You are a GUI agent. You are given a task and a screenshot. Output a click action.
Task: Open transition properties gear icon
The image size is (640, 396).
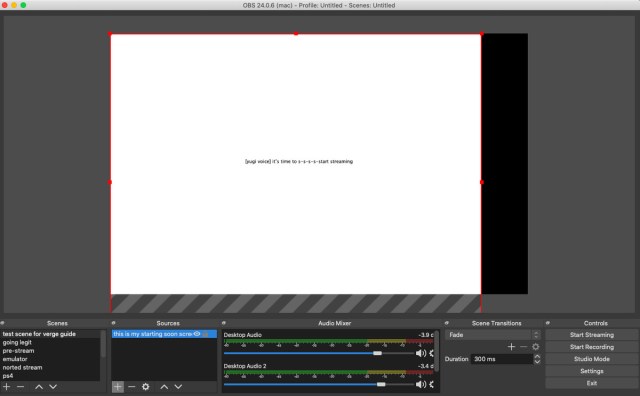[x=536, y=347]
